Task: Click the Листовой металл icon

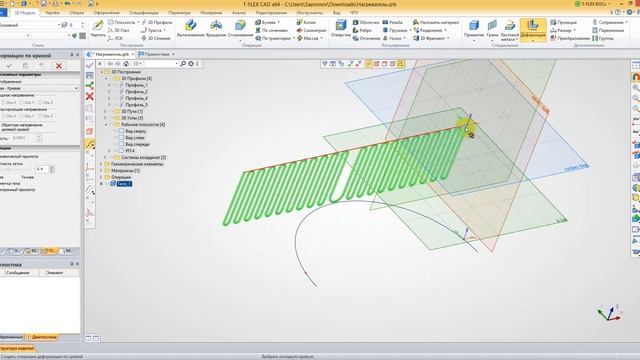Action: coord(509,26)
